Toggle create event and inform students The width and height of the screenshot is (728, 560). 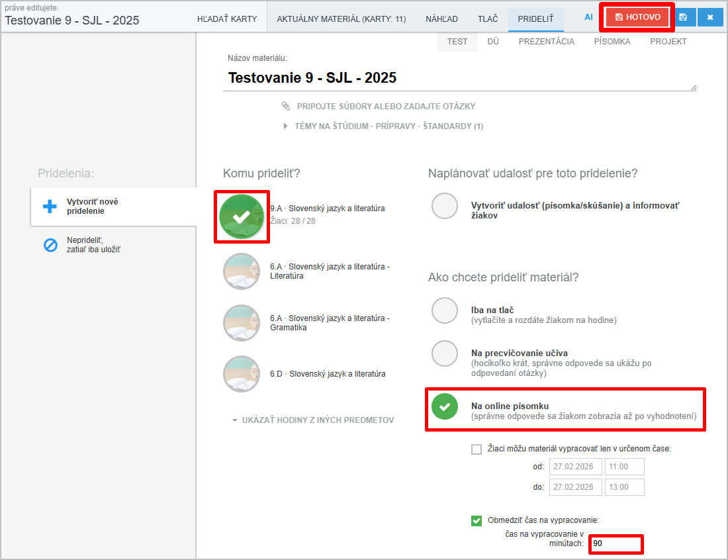pyautogui.click(x=445, y=206)
